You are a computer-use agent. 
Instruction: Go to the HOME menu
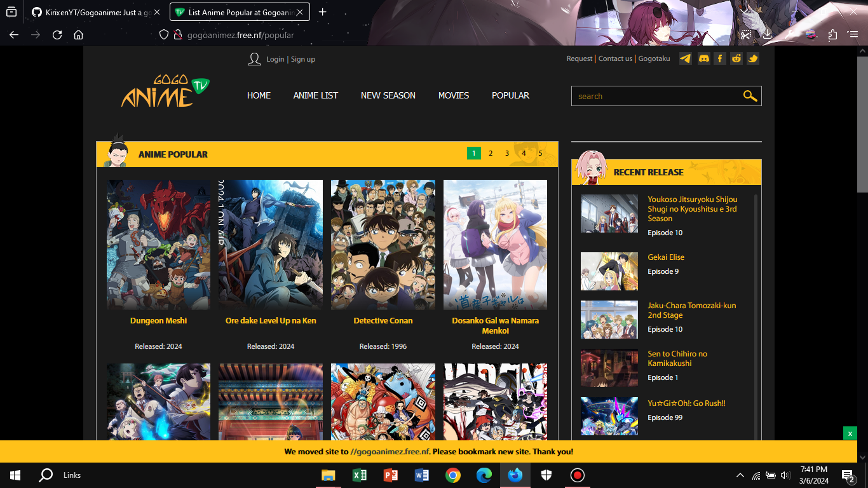[x=259, y=95]
